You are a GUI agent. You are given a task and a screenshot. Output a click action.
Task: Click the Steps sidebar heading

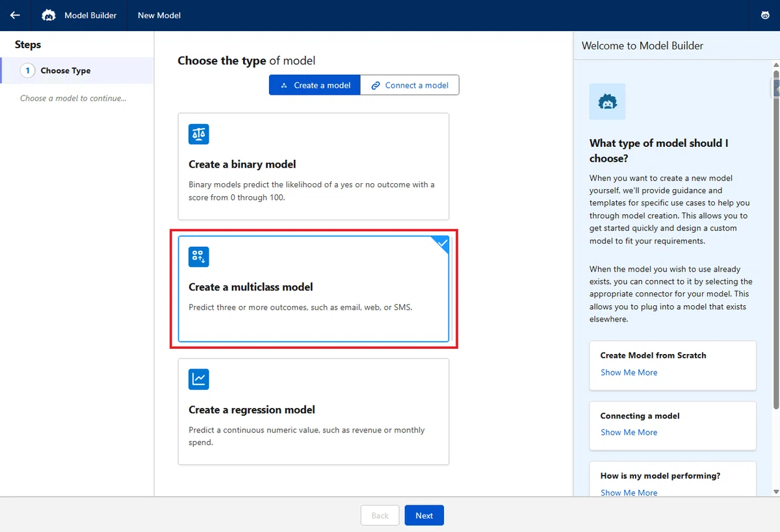[28, 44]
